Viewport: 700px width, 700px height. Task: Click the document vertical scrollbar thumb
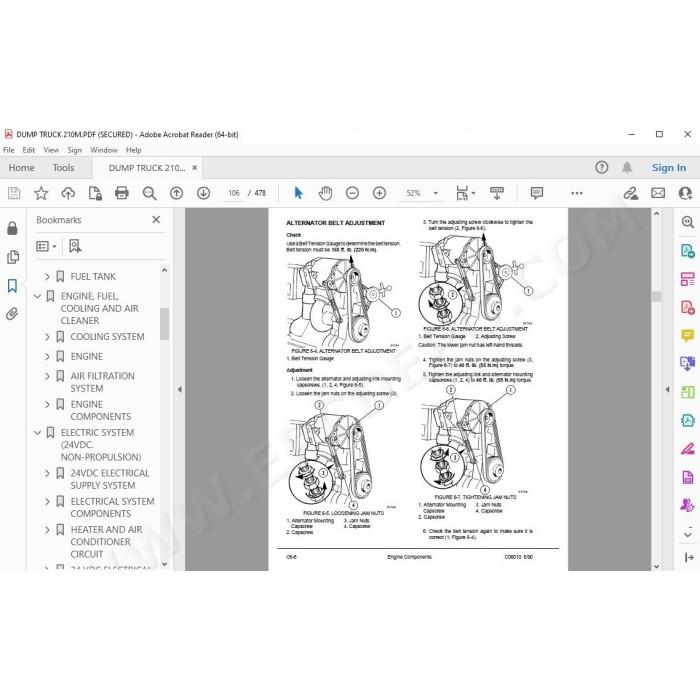click(x=656, y=296)
